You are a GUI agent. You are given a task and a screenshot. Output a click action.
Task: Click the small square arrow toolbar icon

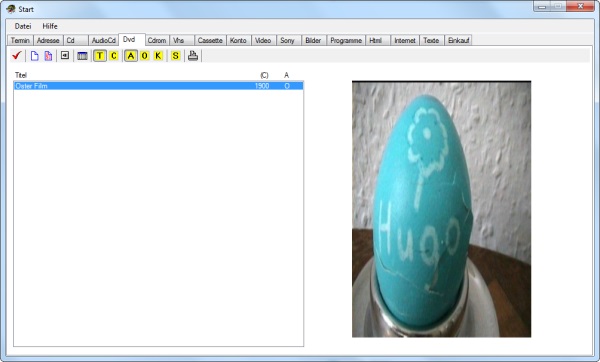pyautogui.click(x=65, y=55)
